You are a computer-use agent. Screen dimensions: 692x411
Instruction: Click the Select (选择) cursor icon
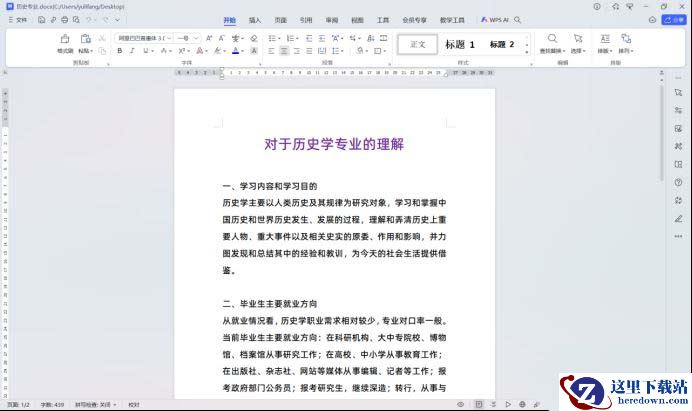[578, 39]
